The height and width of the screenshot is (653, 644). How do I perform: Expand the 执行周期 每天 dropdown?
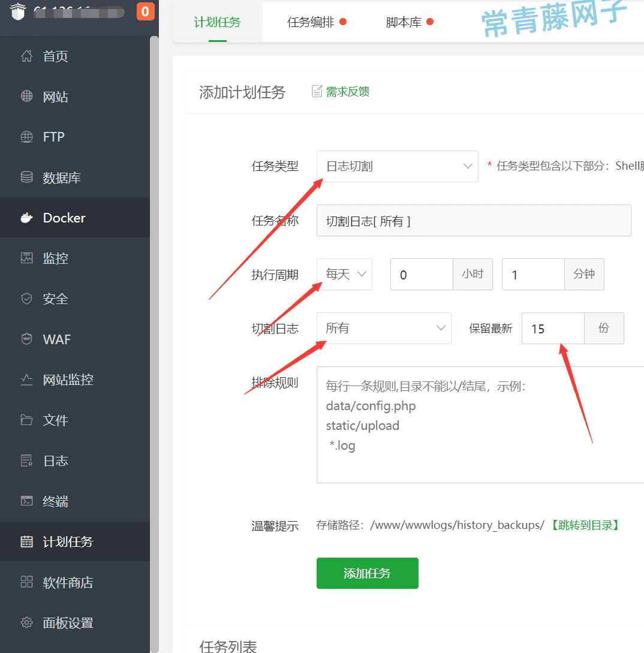[x=344, y=274]
